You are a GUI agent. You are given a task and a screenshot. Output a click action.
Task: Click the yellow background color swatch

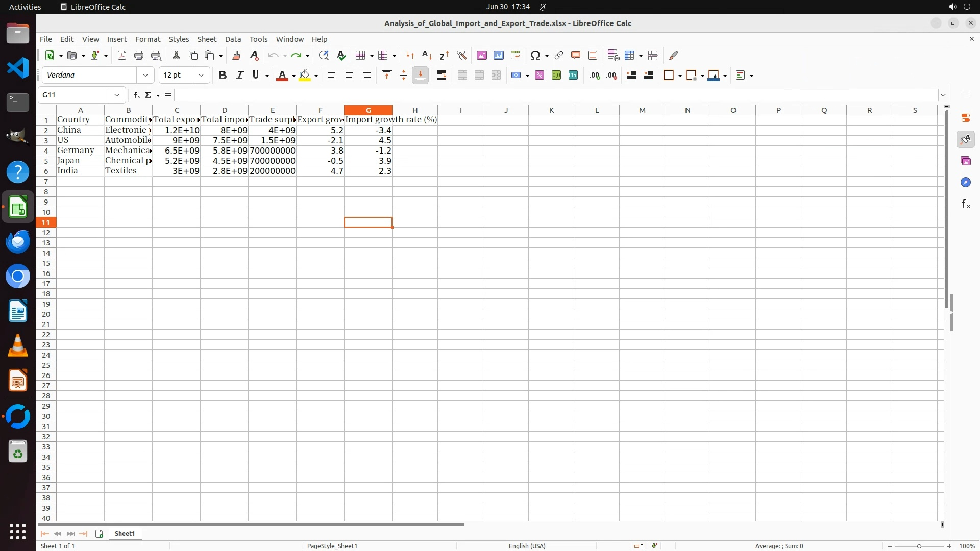click(x=305, y=75)
